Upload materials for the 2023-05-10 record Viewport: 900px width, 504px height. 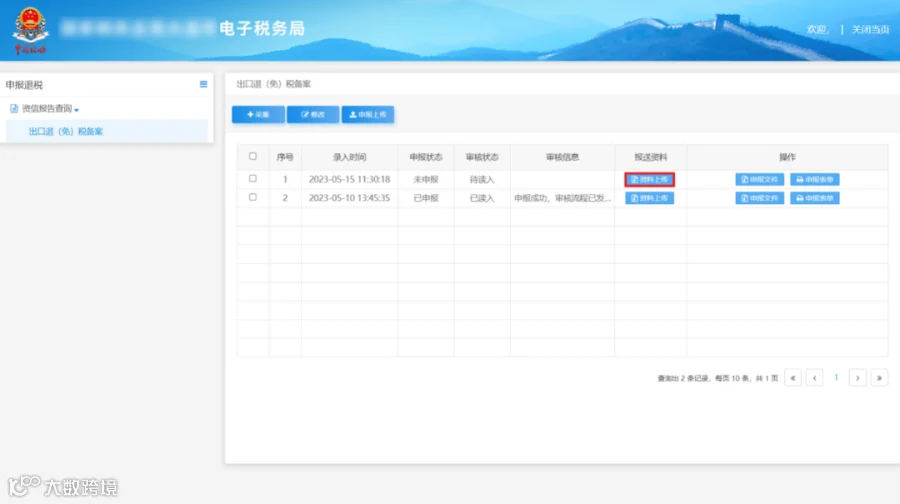click(x=649, y=198)
